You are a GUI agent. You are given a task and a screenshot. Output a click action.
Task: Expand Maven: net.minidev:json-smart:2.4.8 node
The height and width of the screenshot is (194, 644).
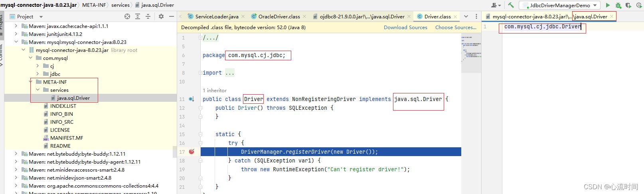[x=16, y=178]
